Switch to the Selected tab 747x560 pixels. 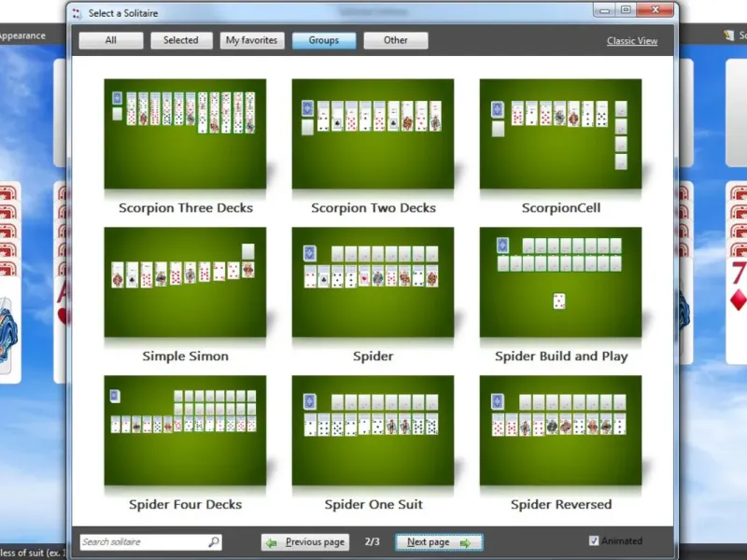click(181, 40)
